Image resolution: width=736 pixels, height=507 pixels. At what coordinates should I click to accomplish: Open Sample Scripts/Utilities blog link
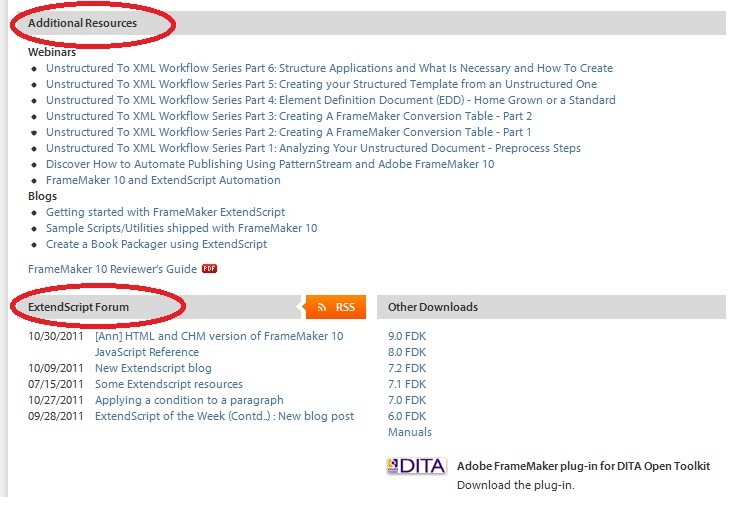(x=181, y=228)
